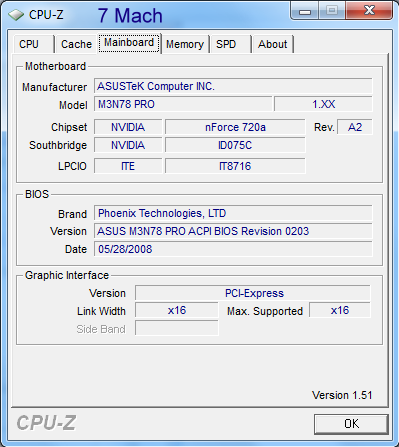Open the Cache tab
The height and width of the screenshot is (447, 399).
pyautogui.click(x=76, y=44)
